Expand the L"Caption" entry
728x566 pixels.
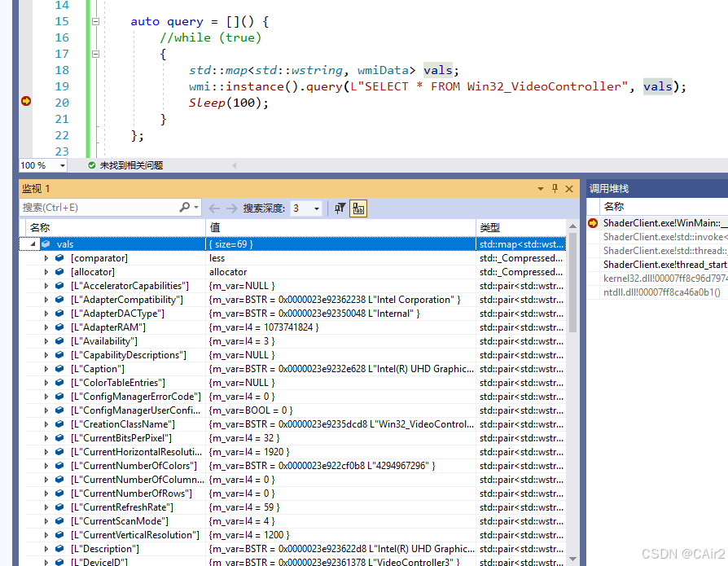(x=46, y=369)
